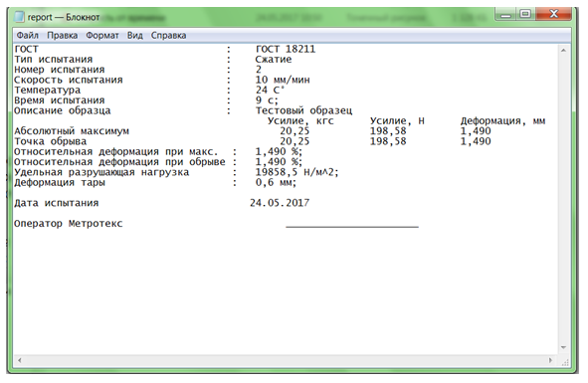Click the 'Усилие, Н' column header
This screenshot has width=588, height=383.
(x=397, y=120)
